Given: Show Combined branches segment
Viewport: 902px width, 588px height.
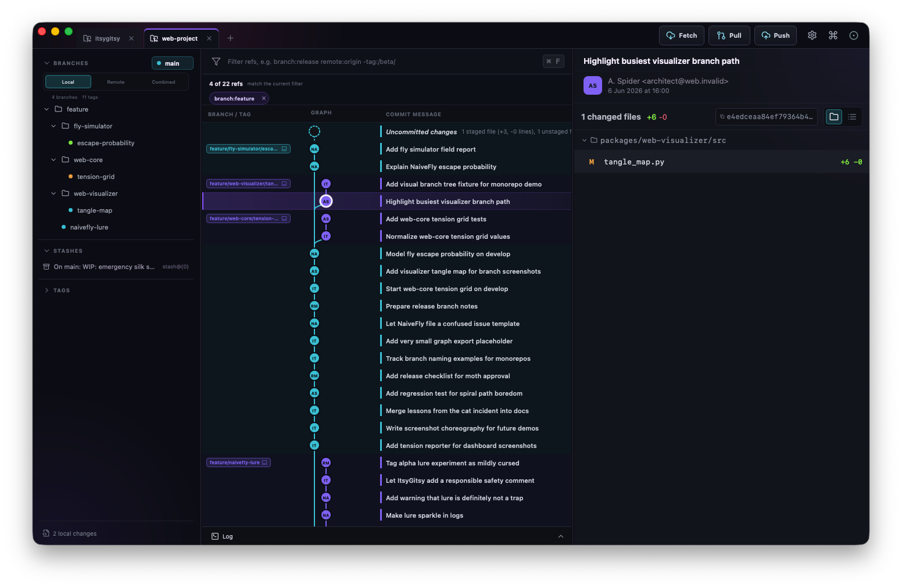Looking at the screenshot, I should (x=163, y=82).
